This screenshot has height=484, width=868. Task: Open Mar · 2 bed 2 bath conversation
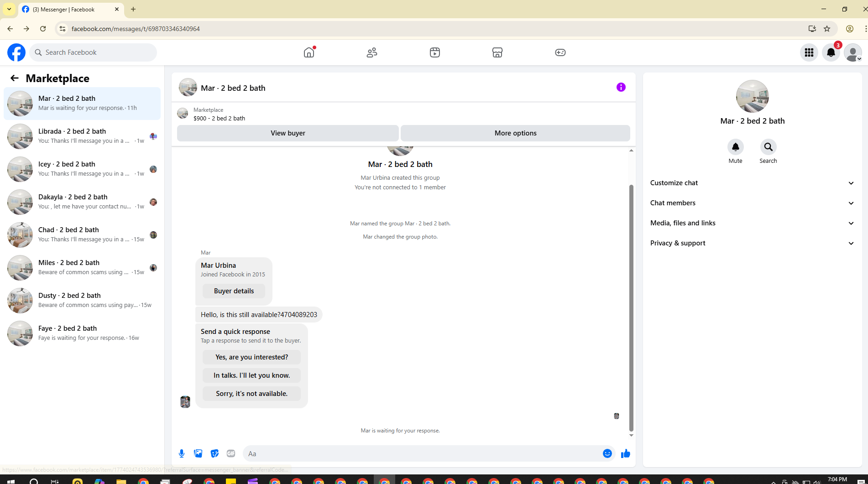click(x=82, y=104)
